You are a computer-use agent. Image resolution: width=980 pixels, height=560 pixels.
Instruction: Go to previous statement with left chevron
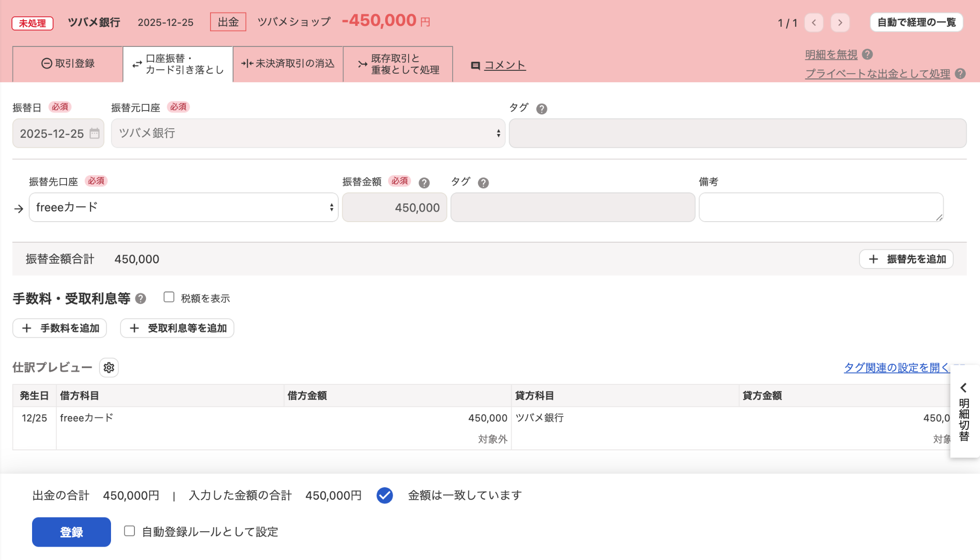[814, 22]
